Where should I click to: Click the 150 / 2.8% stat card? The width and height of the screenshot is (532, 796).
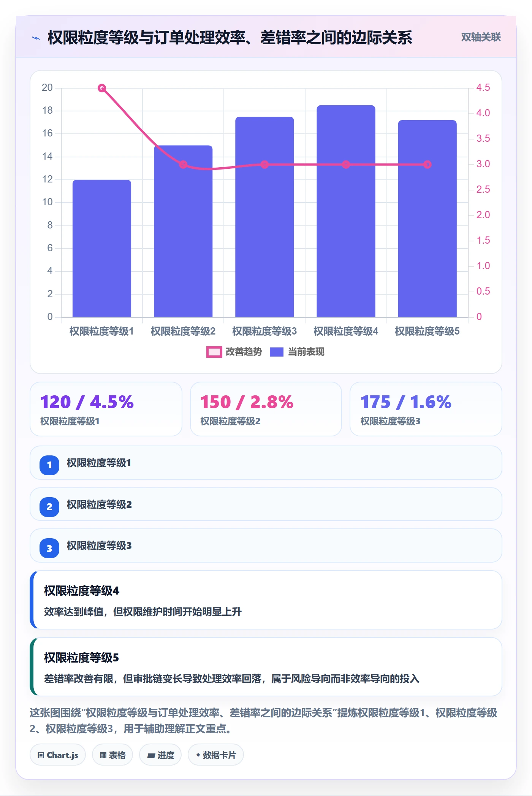tap(266, 409)
